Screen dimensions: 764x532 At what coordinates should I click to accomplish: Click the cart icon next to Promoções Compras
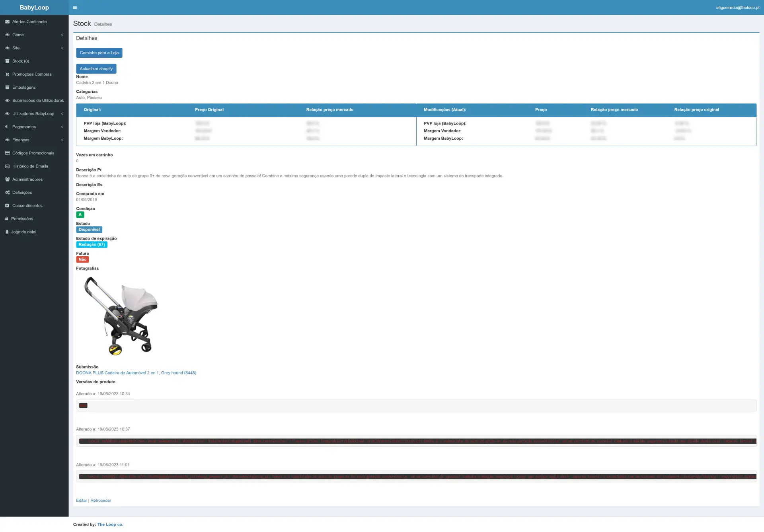pyautogui.click(x=7, y=74)
